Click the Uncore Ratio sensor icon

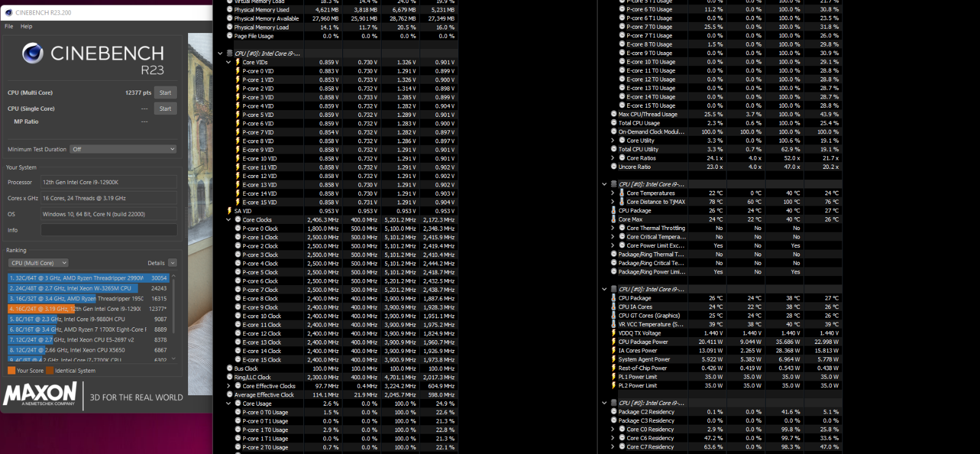(614, 166)
